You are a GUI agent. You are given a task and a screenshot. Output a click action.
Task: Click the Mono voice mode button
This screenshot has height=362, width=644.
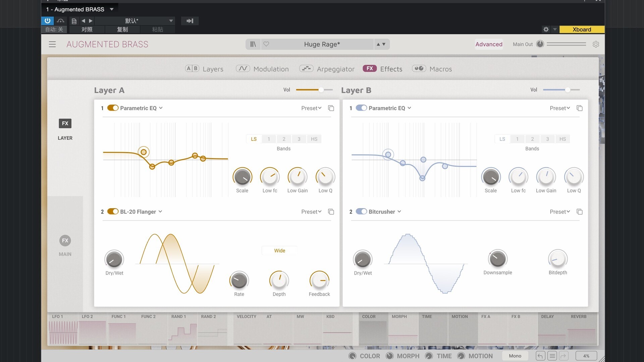point(515,356)
